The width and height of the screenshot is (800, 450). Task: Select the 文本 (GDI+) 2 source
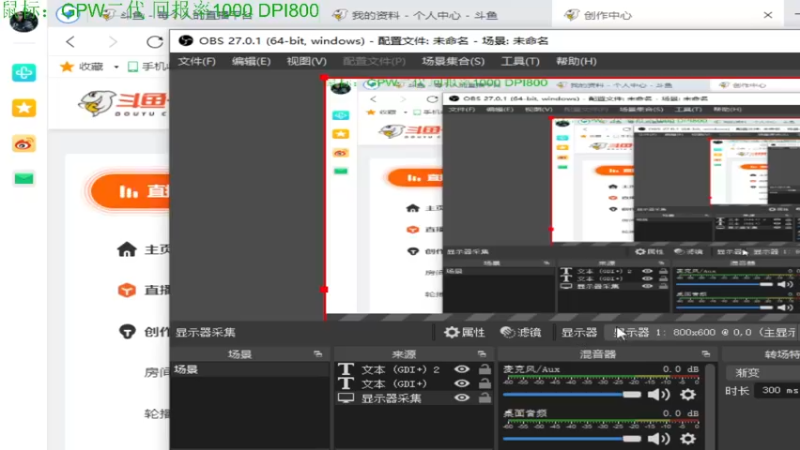point(401,369)
